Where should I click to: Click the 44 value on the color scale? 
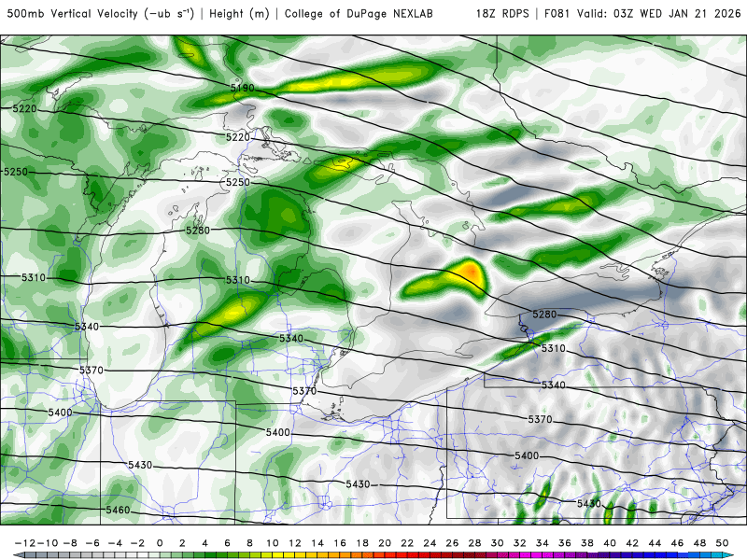[655, 543]
